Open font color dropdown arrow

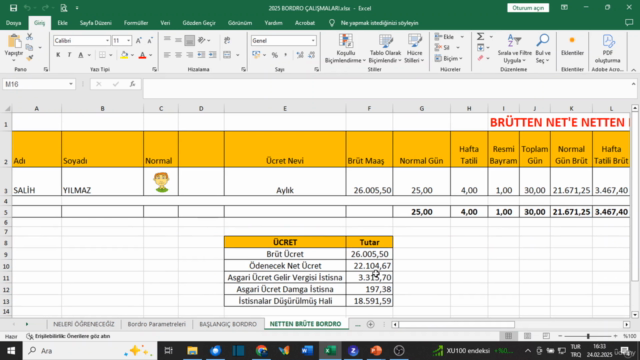150,55
